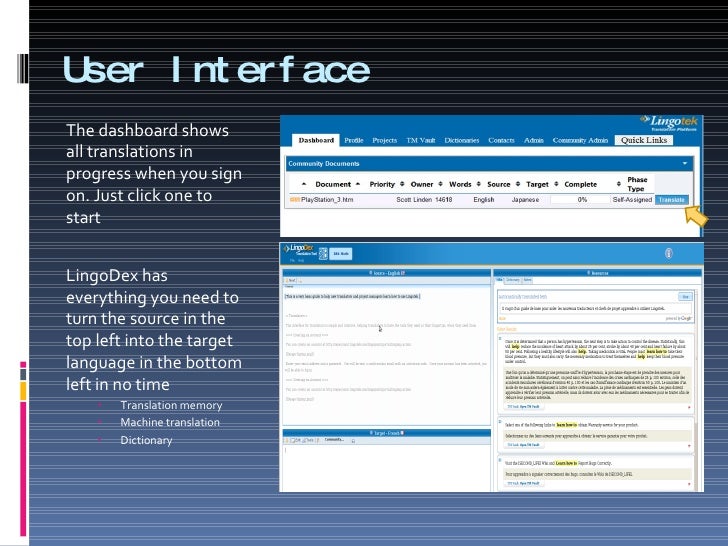Image resolution: width=728 pixels, height=546 pixels.
Task: Click the owner name Scott Linden
Action: coord(414,200)
